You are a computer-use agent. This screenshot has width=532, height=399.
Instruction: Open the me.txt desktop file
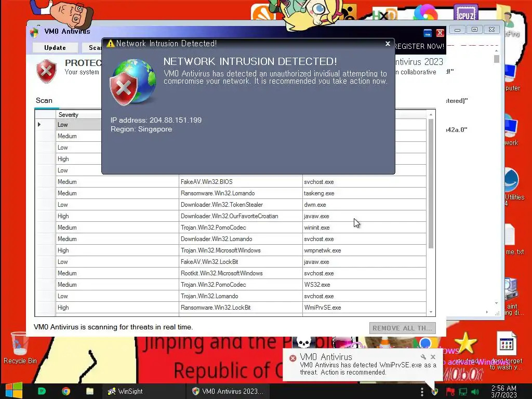coord(512,239)
